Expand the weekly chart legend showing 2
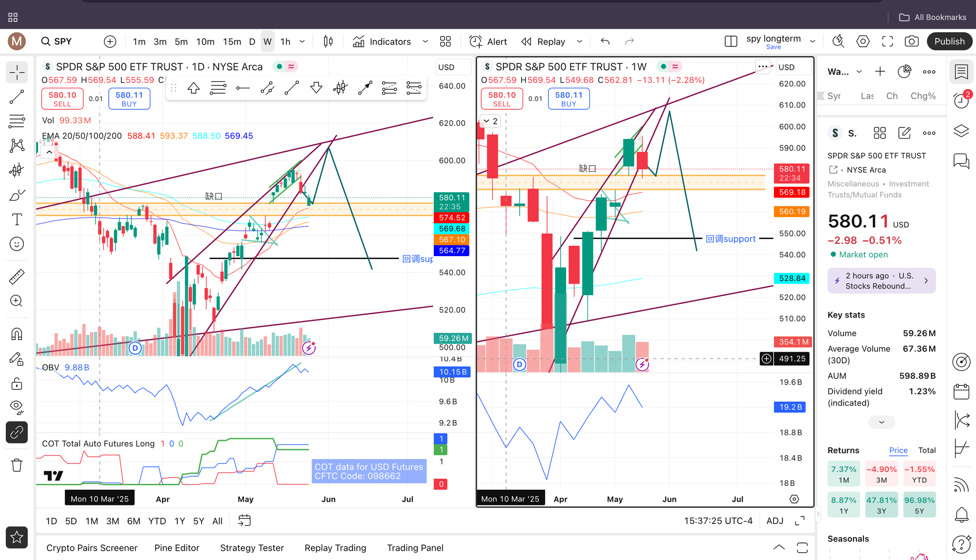Image resolution: width=976 pixels, height=560 pixels. coord(490,121)
